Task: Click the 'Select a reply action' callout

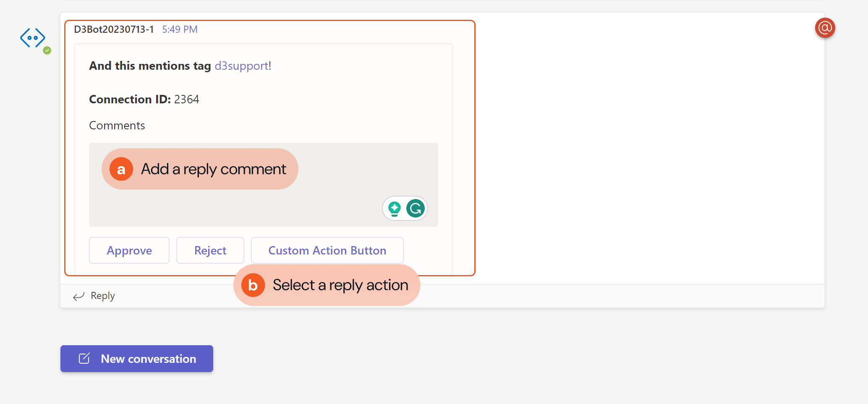Action: pos(340,285)
